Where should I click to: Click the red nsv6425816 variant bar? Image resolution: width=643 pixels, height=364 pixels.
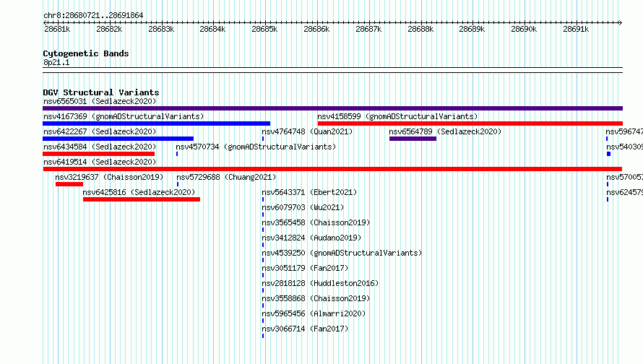142,199
